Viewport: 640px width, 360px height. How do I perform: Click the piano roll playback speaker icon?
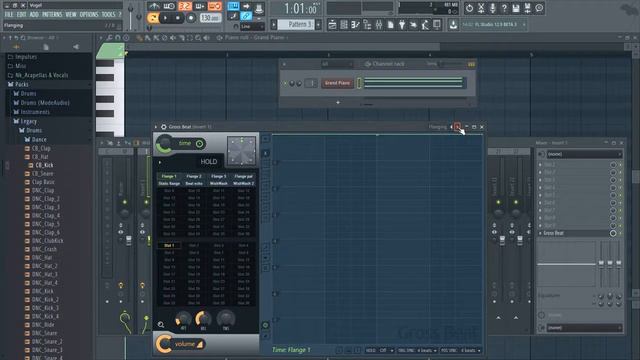pos(207,38)
